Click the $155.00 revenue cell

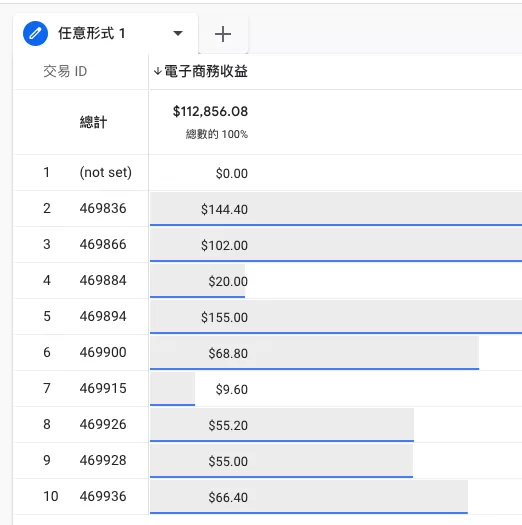pos(224,317)
